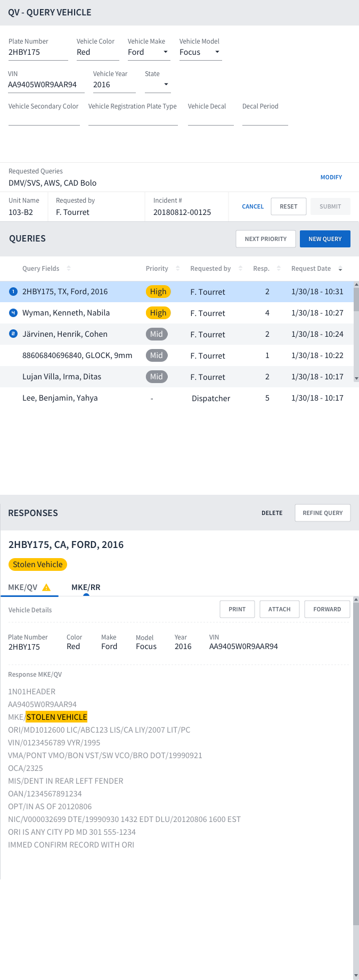The width and height of the screenshot is (359, 980).
Task: Click the queries list scrollbar down arrow
Action: coord(356,378)
